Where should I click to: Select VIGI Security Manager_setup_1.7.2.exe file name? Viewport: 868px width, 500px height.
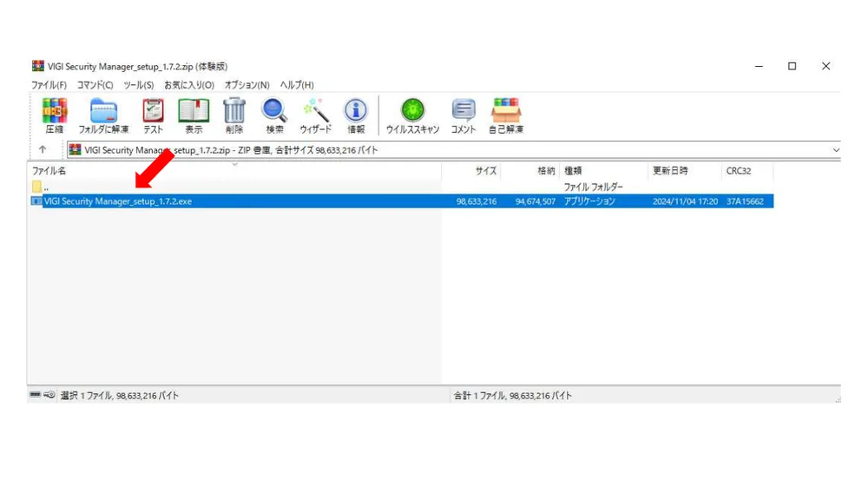pyautogui.click(x=118, y=201)
